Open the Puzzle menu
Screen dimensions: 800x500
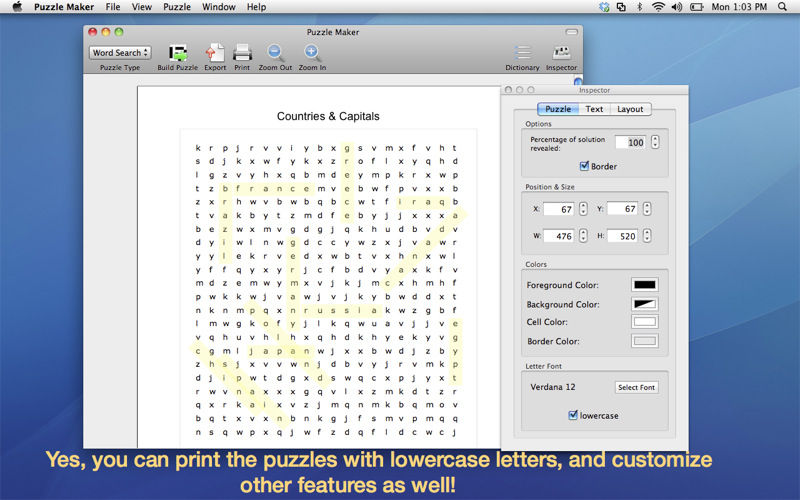point(177,7)
